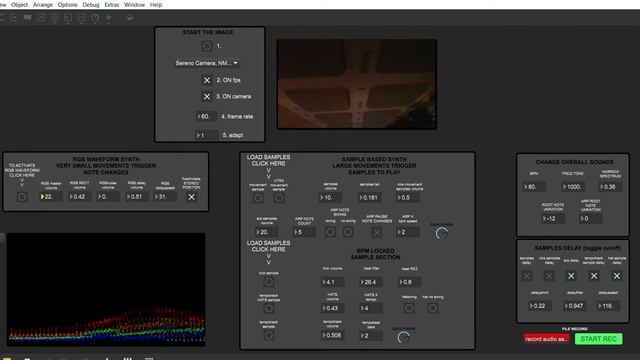Screen dimensions: 640x360
Task: Click the BPM number box showing 80
Action: [534, 187]
